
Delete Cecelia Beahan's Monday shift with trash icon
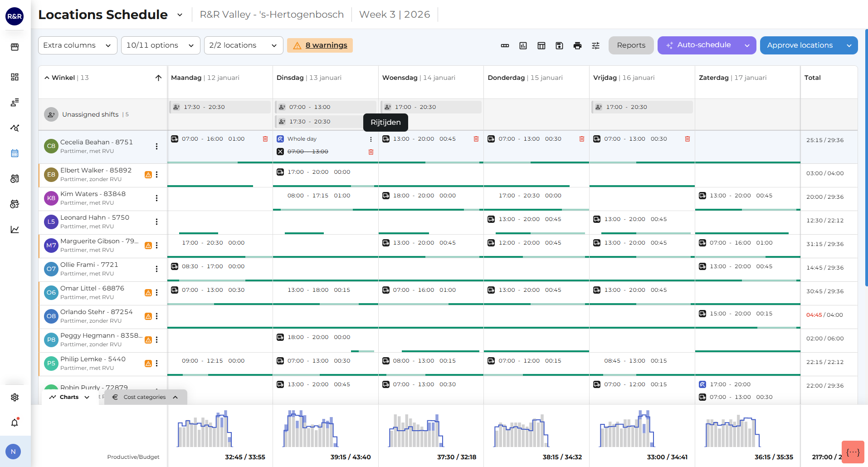pos(265,139)
